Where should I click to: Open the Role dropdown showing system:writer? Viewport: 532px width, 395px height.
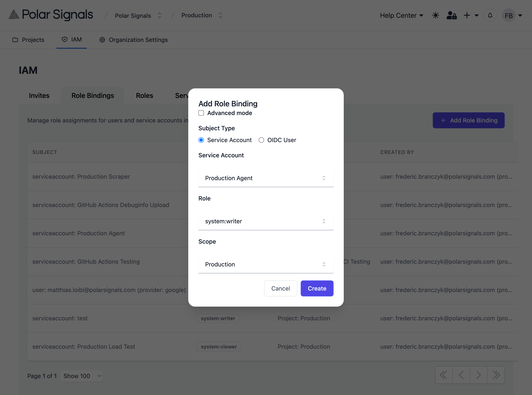tap(266, 221)
